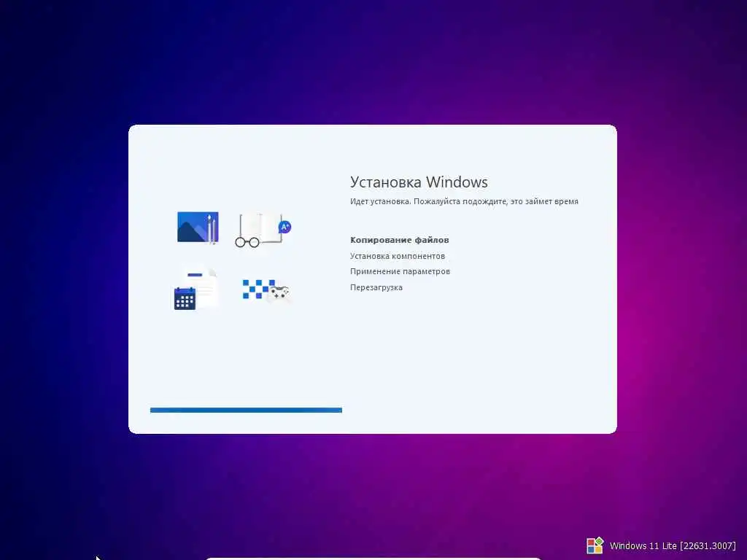Viewport: 747px width, 560px height.
Task: Click the 'Идет установка. Пожалуйста подождите' message
Action: click(x=464, y=201)
